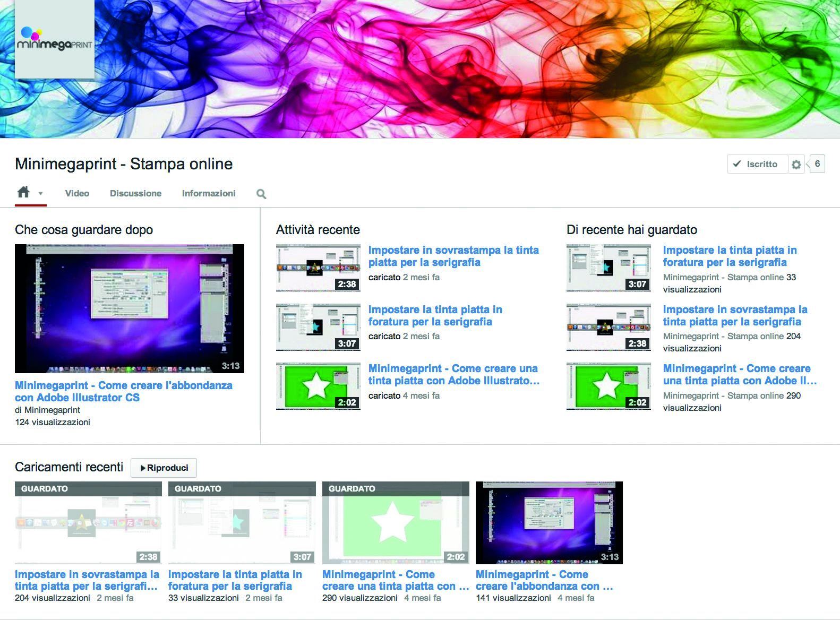Open Attività recente link 'Come creare una tinta piatta con Adobe Illustrato…'
840x620 pixels.
click(x=454, y=374)
